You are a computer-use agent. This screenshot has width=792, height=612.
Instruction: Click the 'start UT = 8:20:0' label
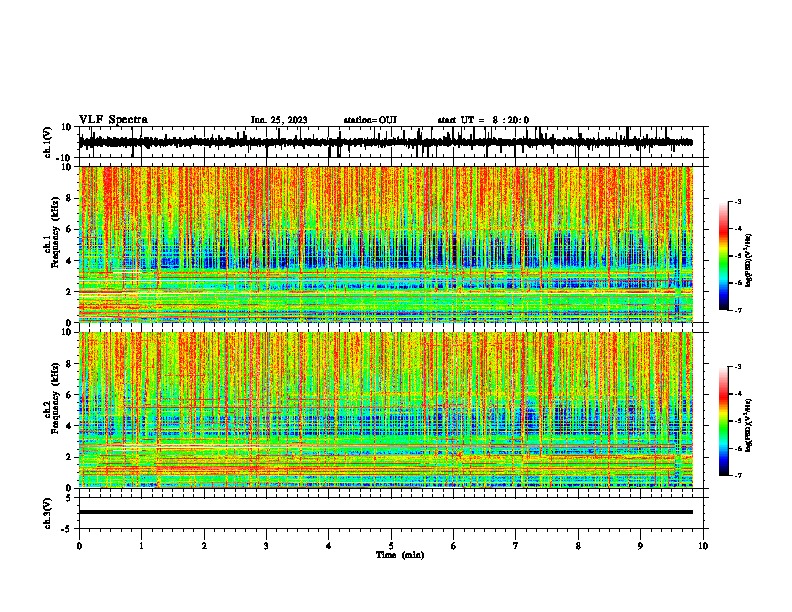[483, 120]
